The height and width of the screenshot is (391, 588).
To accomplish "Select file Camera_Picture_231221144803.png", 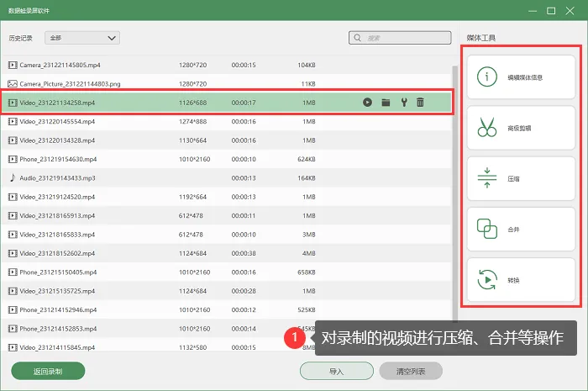I will point(227,84).
